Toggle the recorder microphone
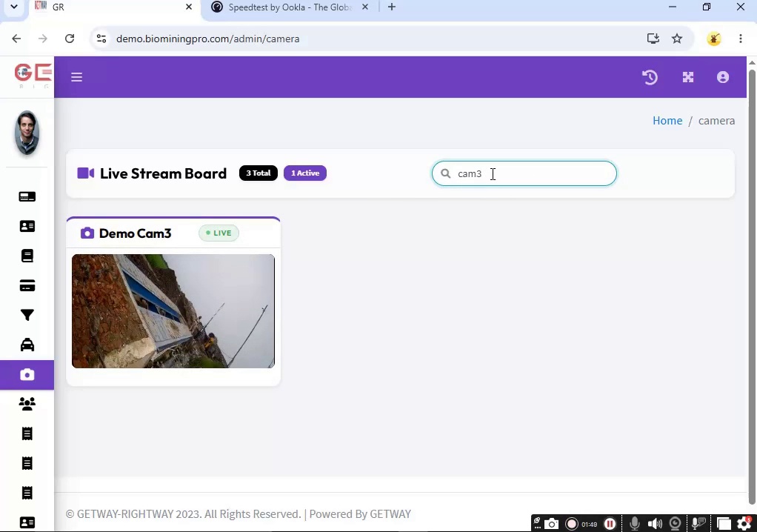Screen dimensions: 757x532 (x=634, y=524)
